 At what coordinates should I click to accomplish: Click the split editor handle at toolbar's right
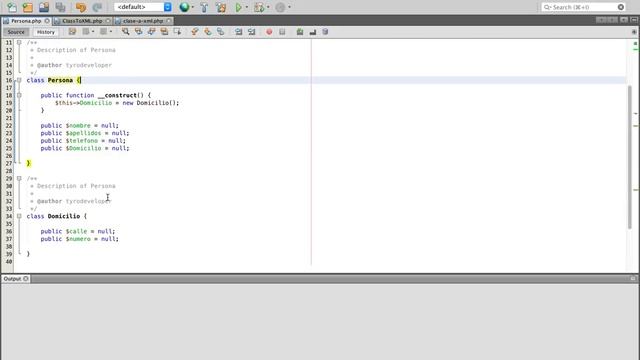[x=634, y=32]
